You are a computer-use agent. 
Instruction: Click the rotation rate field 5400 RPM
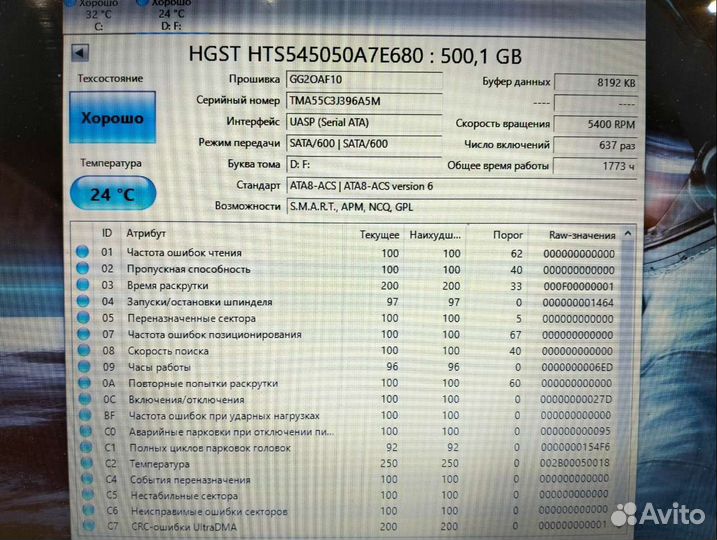[596, 124]
